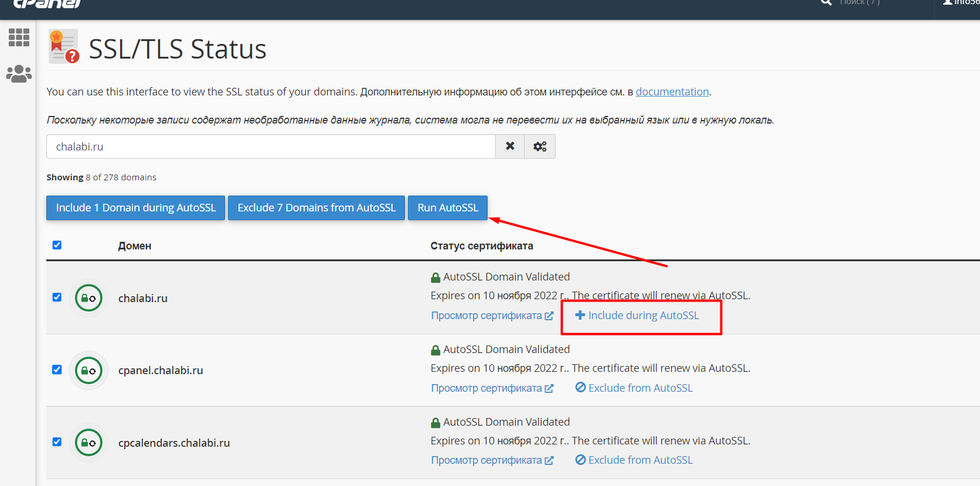The height and width of the screenshot is (486, 980).
Task: Click 'Showing 8 of 278 domains' text
Action: pyautogui.click(x=101, y=177)
